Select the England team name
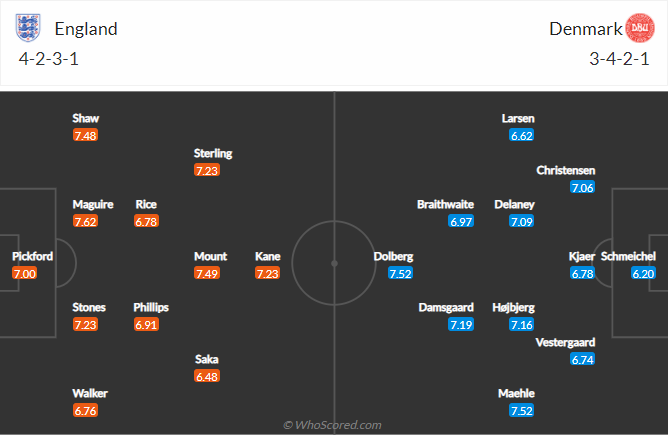671x435 pixels. pos(86,29)
